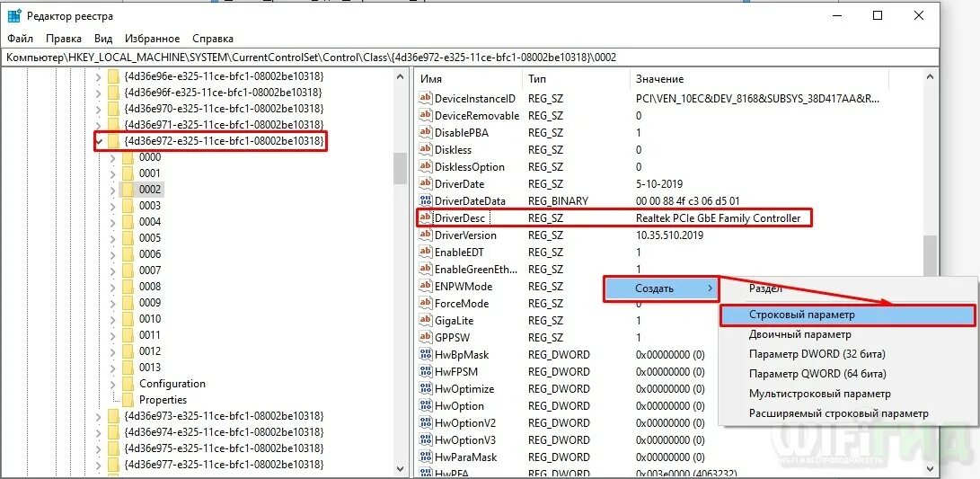
Task: Select the Properties subkey
Action: [x=163, y=400]
